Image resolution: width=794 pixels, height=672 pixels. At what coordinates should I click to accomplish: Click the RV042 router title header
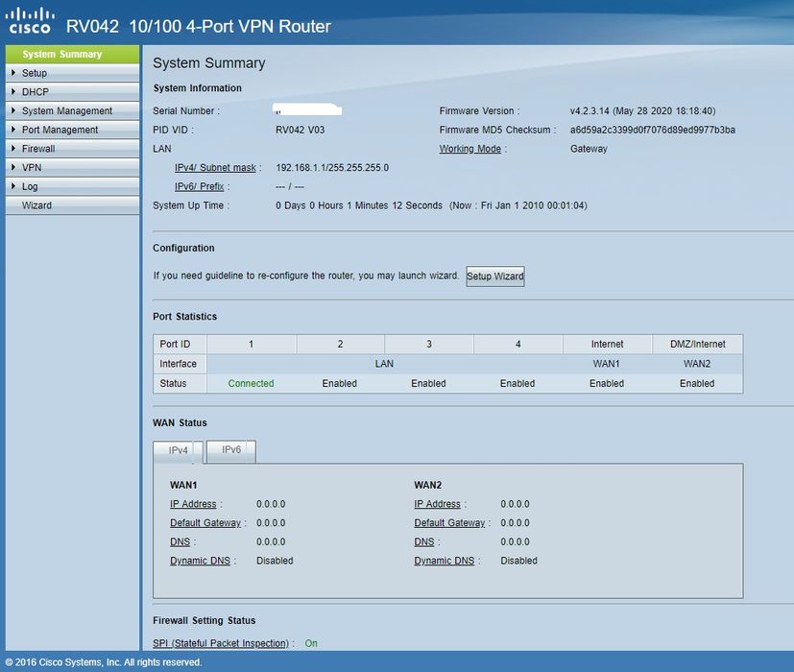[x=199, y=26]
